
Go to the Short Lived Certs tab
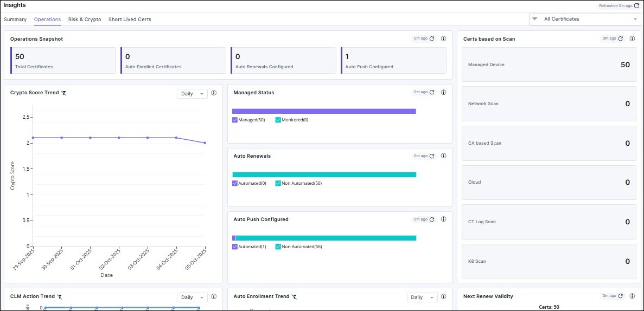click(130, 20)
